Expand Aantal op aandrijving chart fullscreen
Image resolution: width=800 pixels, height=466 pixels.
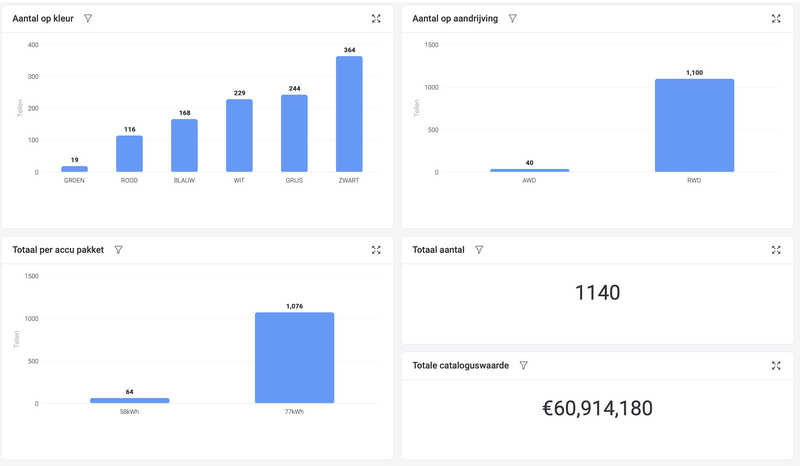(776, 19)
